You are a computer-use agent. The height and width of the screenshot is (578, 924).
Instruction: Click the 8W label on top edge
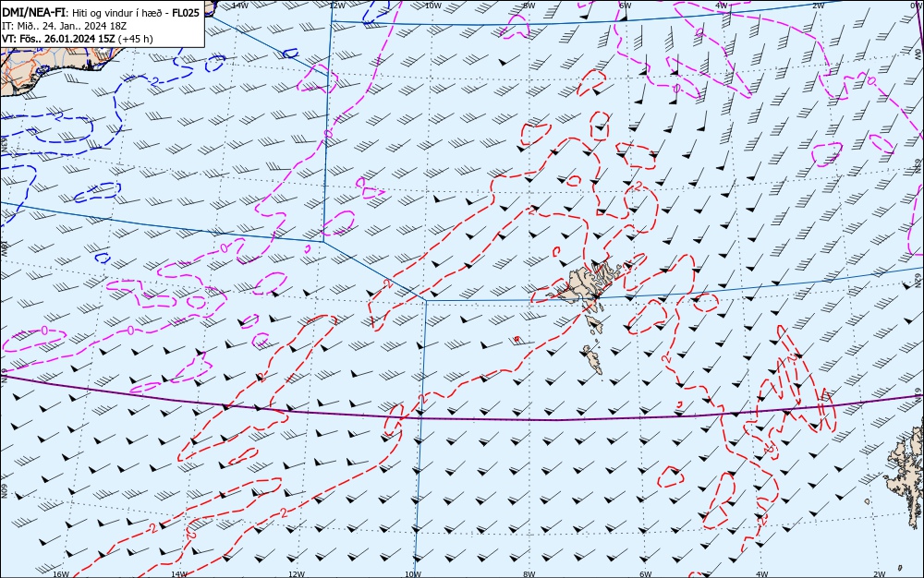(x=529, y=5)
